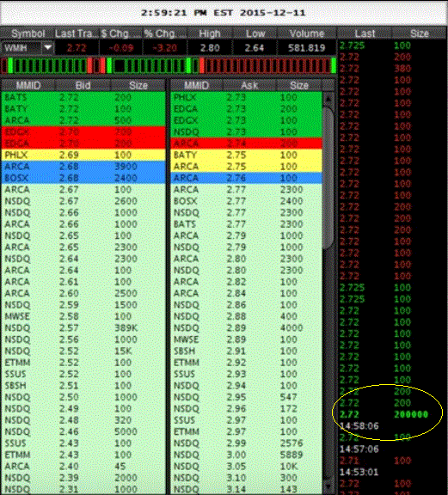This screenshot has width=448, height=495.
Task: Click the Ask column header
Action: [249, 85]
